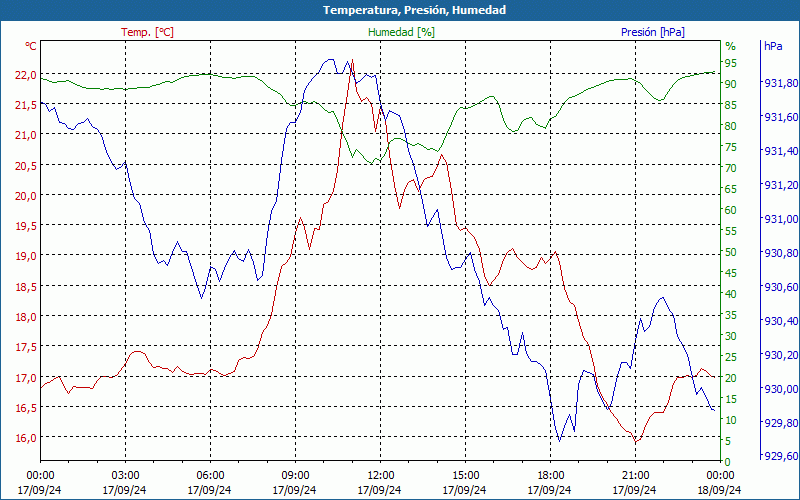Click the '931,00' pressure axis value
Screen dimensions: 800x500
coord(780,218)
